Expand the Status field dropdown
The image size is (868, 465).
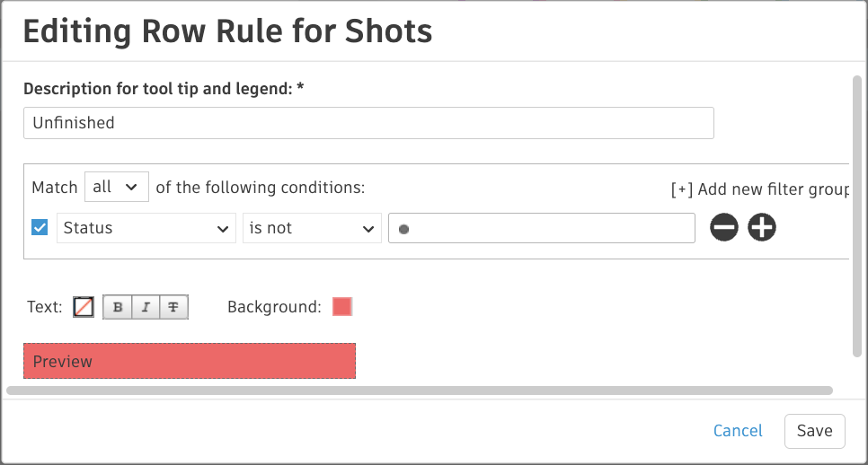tap(146, 228)
